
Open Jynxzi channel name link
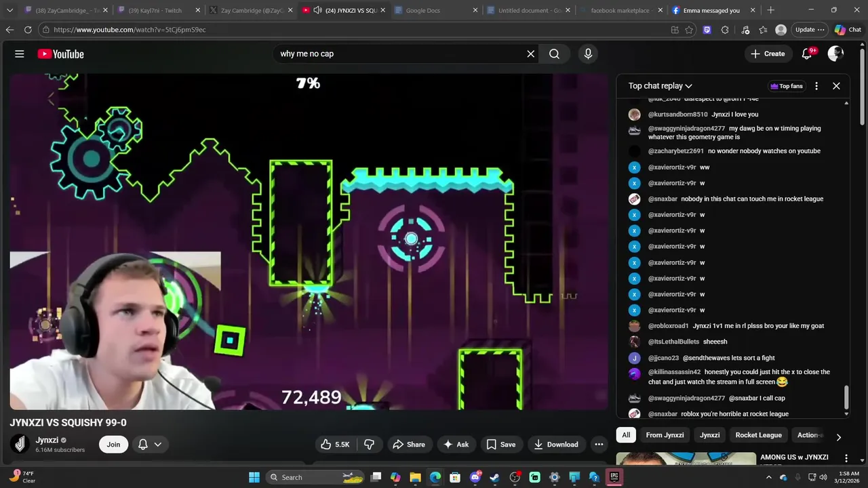coord(47,440)
